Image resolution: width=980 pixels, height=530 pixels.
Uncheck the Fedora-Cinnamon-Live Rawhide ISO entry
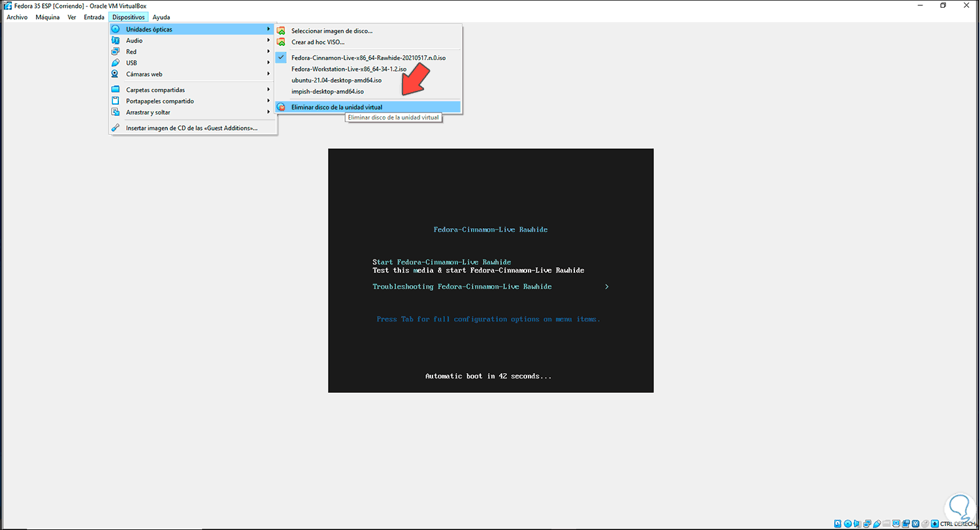(x=368, y=58)
